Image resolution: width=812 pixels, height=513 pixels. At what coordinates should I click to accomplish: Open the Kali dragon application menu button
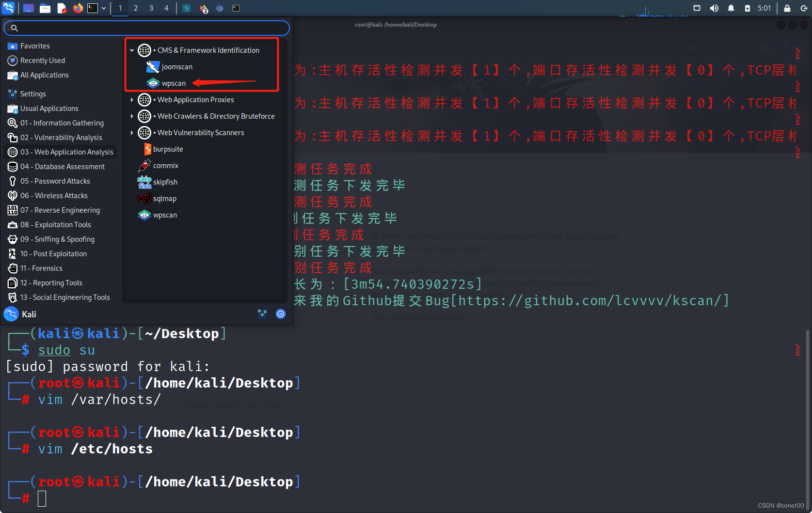pyautogui.click(x=8, y=8)
